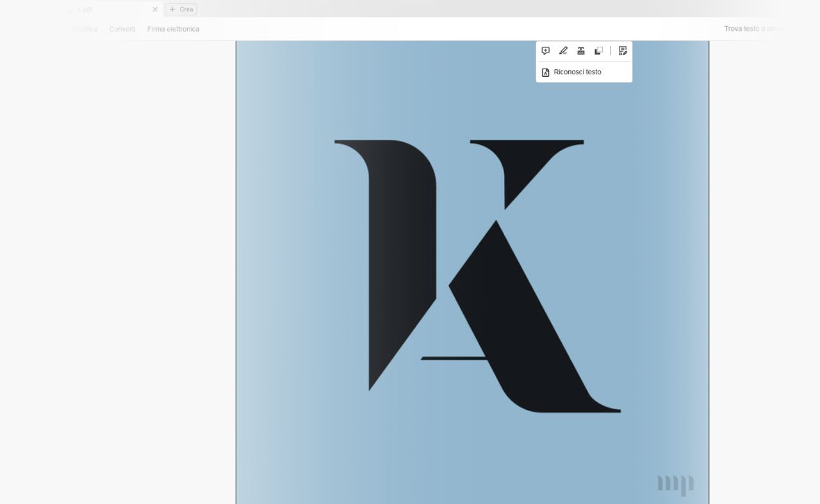Switch to the k.pdf tab
Viewport: 820px width, 504px height.
(x=112, y=10)
